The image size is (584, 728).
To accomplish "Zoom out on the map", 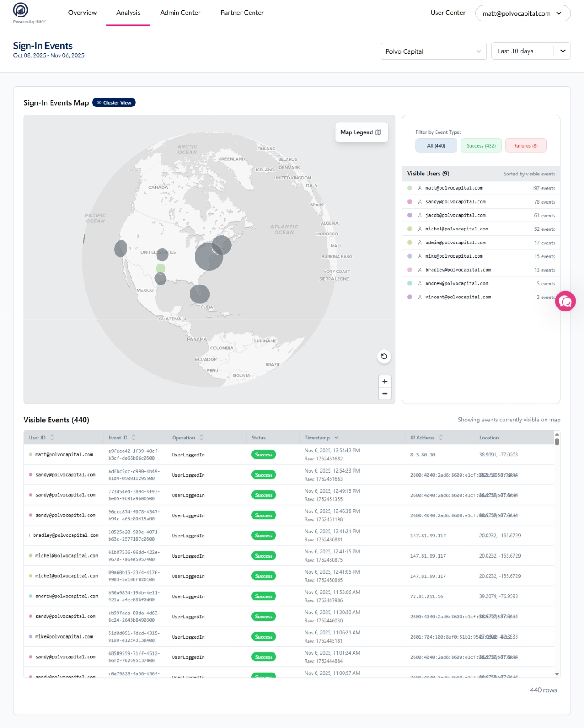I will coord(385,394).
